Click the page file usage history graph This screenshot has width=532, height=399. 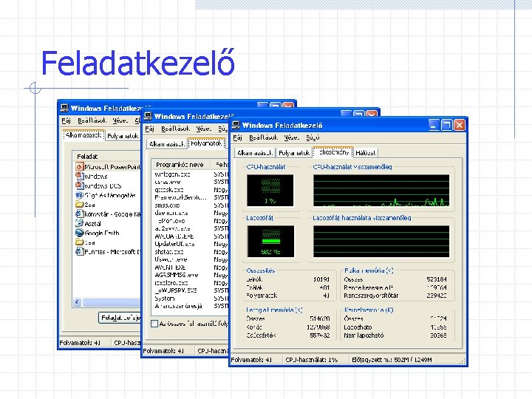coord(381,242)
